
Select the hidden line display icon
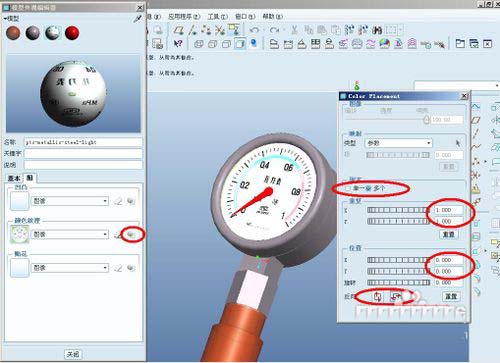pyautogui.click(x=212, y=44)
